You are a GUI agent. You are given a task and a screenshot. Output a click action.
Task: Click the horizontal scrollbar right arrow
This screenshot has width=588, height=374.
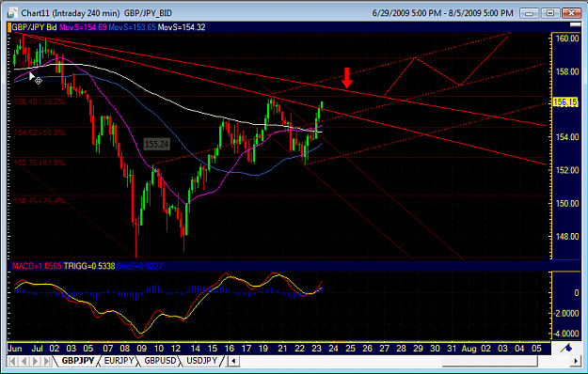click(x=575, y=361)
